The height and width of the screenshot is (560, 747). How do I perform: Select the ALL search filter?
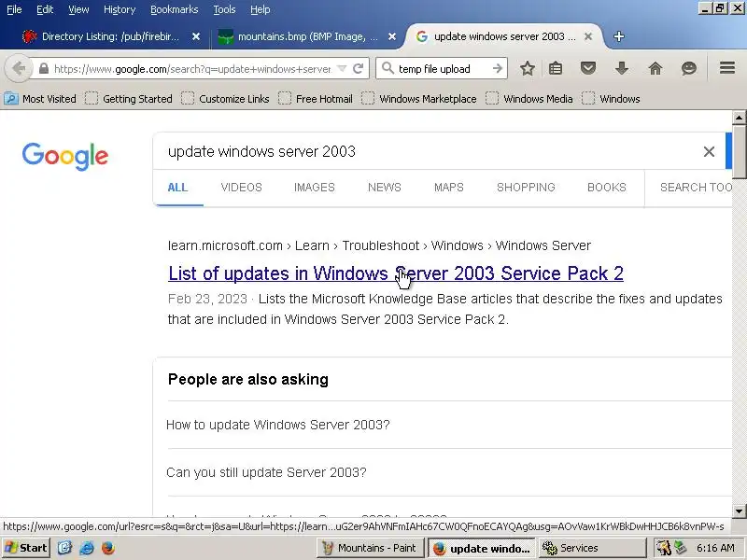click(x=177, y=188)
